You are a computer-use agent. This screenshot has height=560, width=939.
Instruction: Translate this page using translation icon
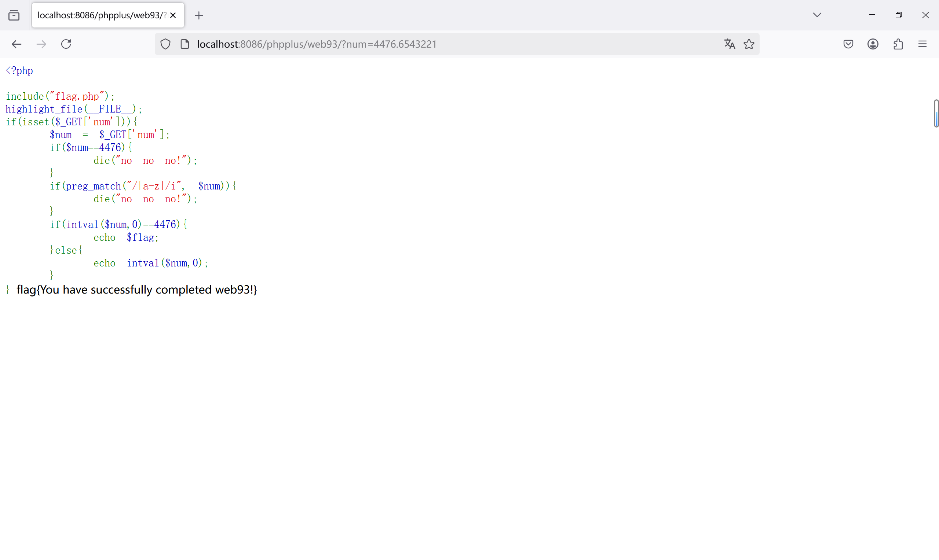730,44
